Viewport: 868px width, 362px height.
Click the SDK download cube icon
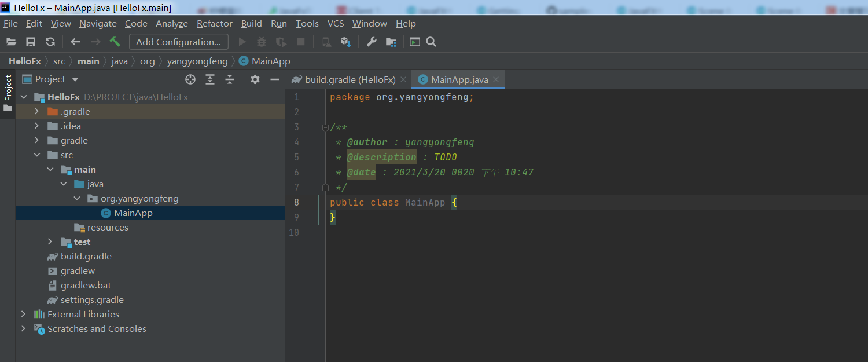coord(346,42)
